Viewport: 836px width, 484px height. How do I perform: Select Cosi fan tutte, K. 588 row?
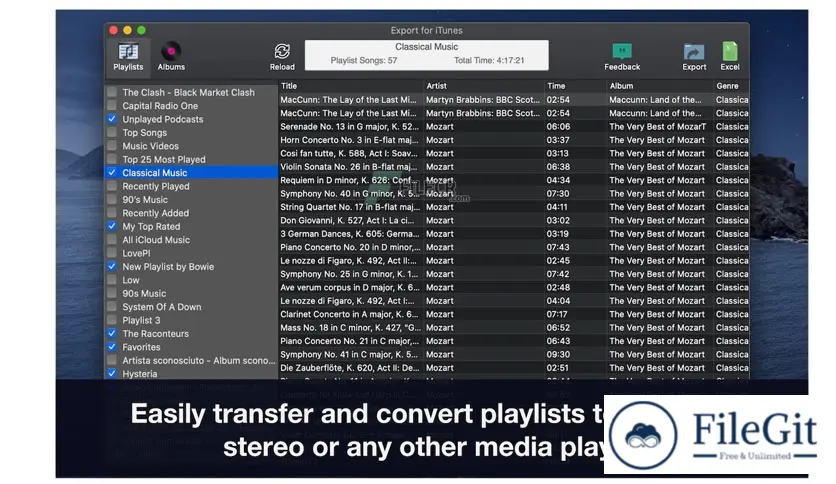point(513,153)
